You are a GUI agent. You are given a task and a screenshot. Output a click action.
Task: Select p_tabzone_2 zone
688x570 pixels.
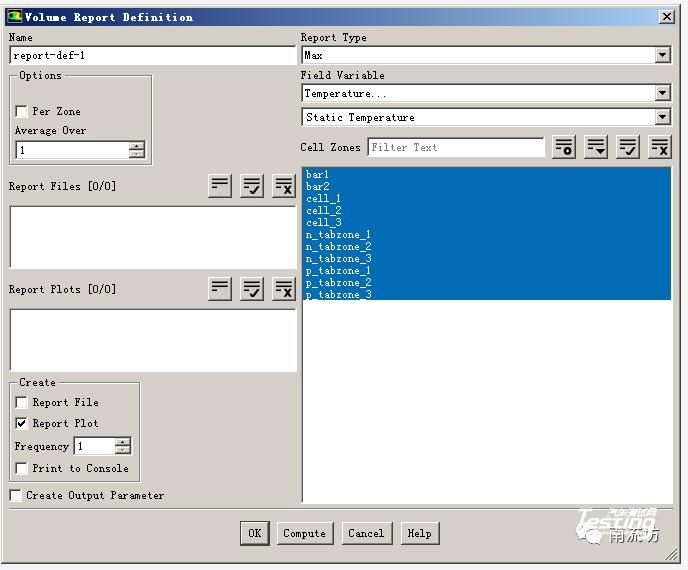point(487,283)
